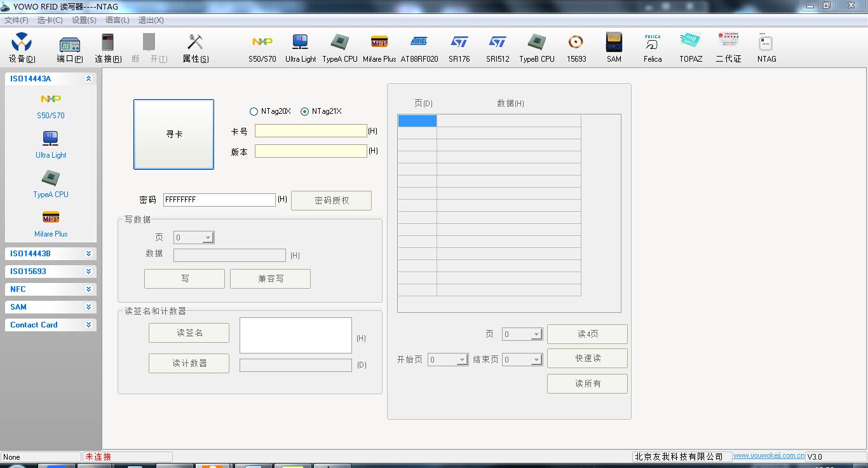Expand the Contact Card sidebar section
Screen dimensions: 868x468
click(x=88, y=325)
